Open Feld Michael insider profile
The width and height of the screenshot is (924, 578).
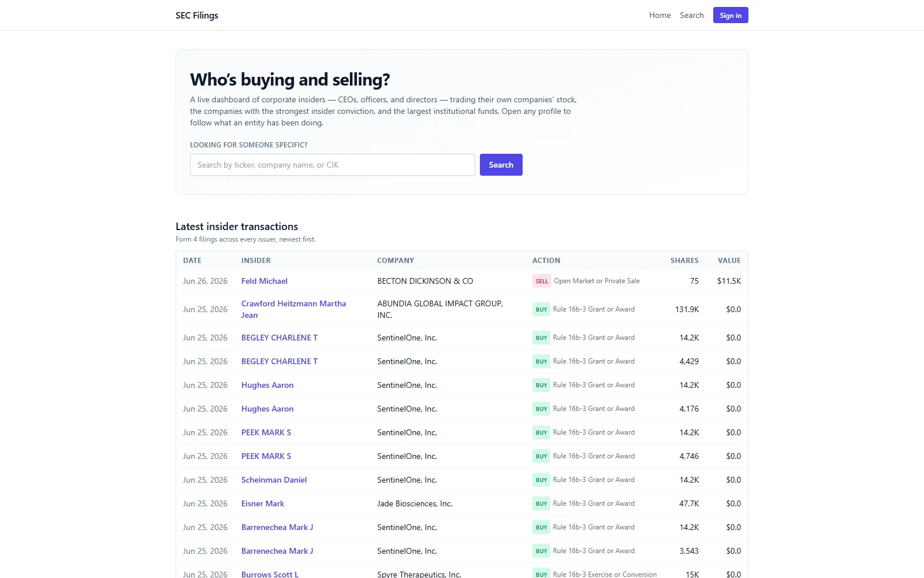point(264,281)
